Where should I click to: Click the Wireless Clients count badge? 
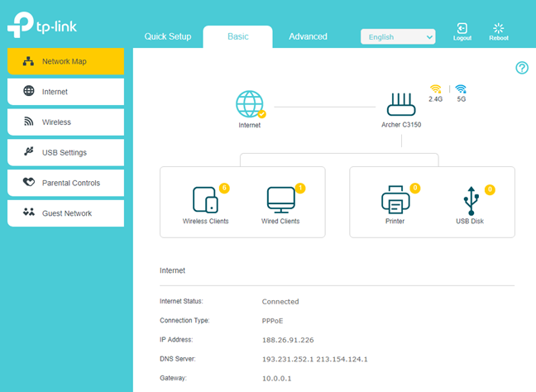pos(225,188)
